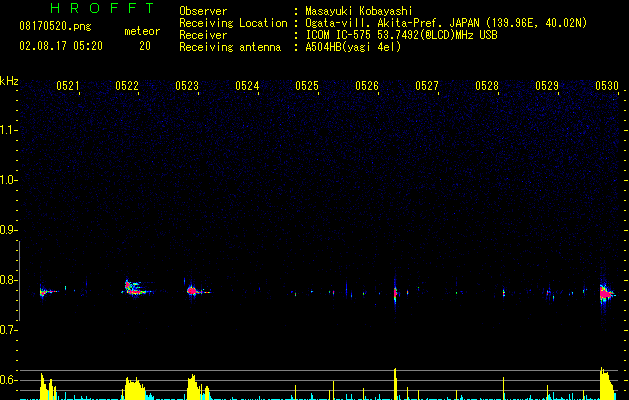Image resolution: width=629 pixels, height=400 pixels.
Task: Click the 0528 time marker
Action: tap(487, 86)
